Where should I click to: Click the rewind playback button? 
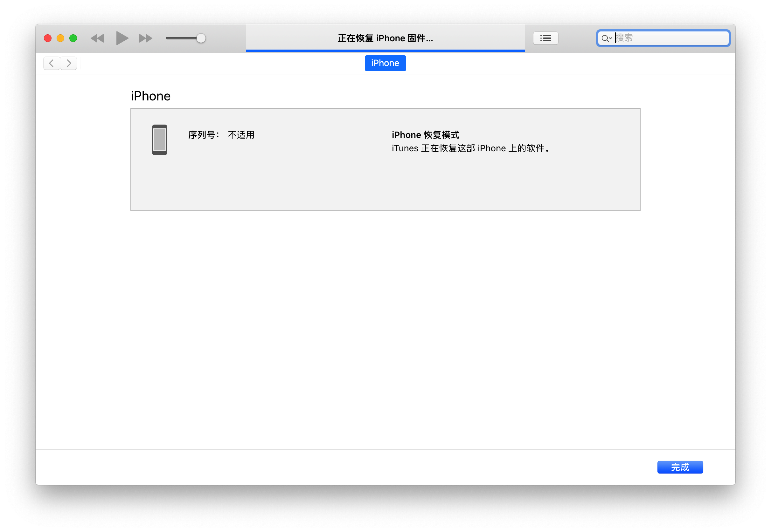(x=97, y=38)
